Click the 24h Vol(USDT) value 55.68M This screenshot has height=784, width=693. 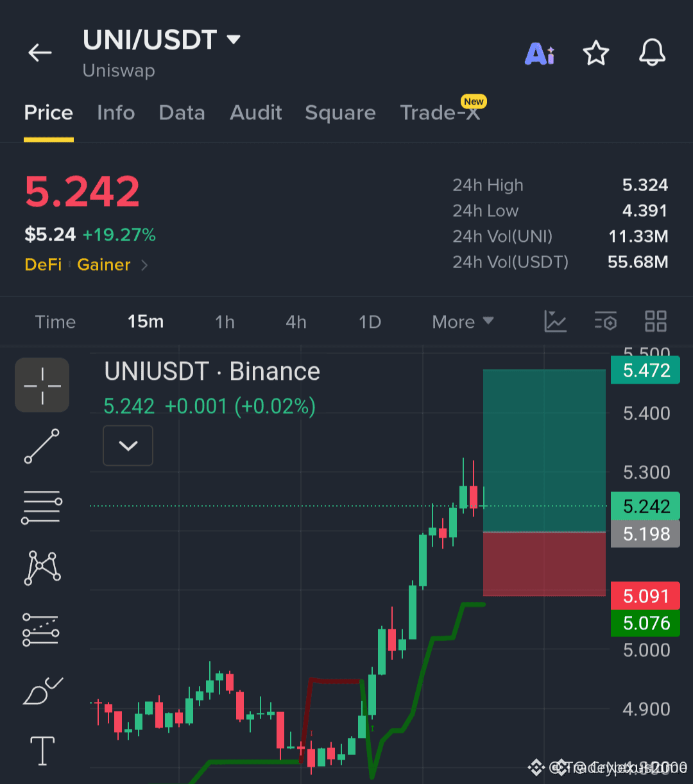click(x=638, y=262)
